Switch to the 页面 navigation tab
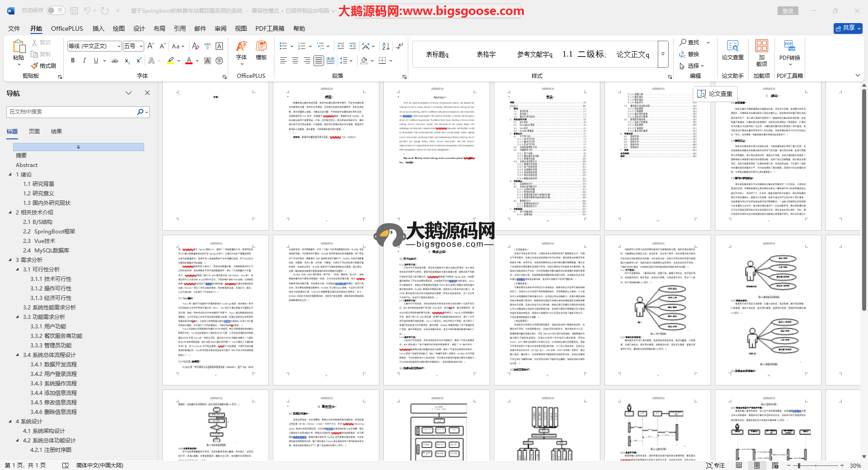868x470 pixels. pos(34,131)
